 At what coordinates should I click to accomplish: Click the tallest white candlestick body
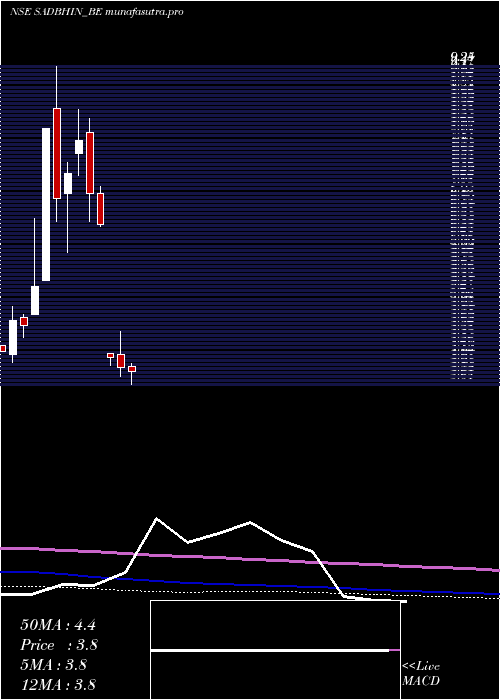(x=46, y=204)
